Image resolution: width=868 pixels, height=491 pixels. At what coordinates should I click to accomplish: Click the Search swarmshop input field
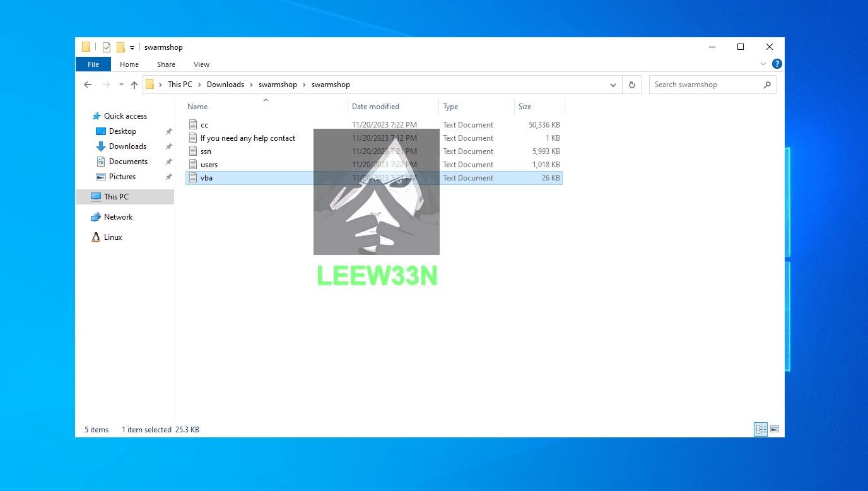(x=705, y=85)
